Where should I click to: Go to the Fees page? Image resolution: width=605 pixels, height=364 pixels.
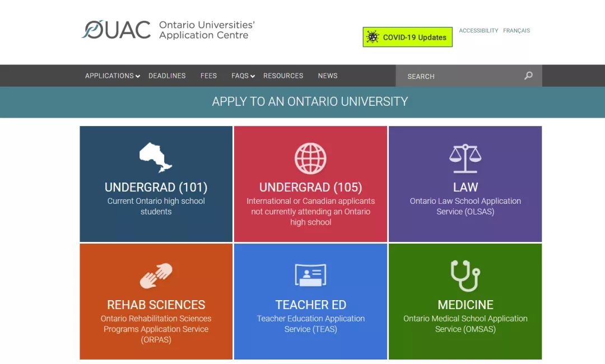click(x=208, y=76)
